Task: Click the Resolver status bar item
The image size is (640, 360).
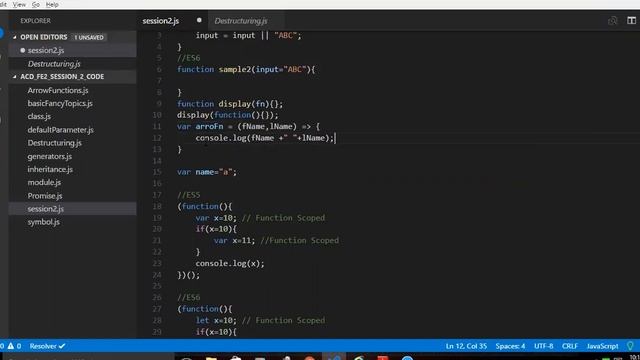Action: [47, 346]
